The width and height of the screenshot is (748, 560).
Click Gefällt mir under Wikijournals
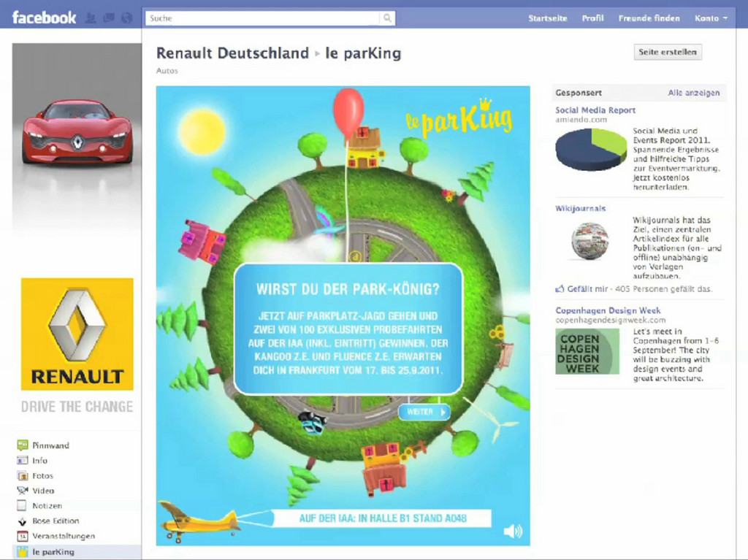pos(587,288)
